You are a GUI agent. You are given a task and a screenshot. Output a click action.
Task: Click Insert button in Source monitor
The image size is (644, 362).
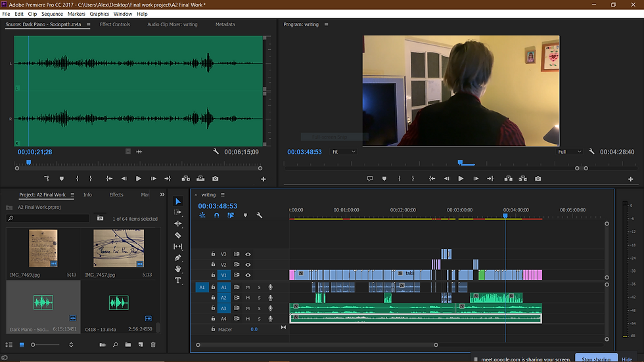pyautogui.click(x=185, y=179)
